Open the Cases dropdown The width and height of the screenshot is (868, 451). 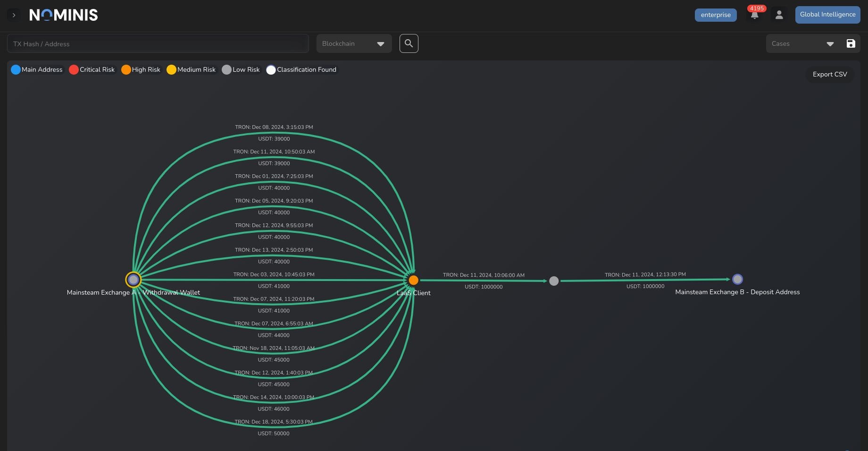coord(803,44)
